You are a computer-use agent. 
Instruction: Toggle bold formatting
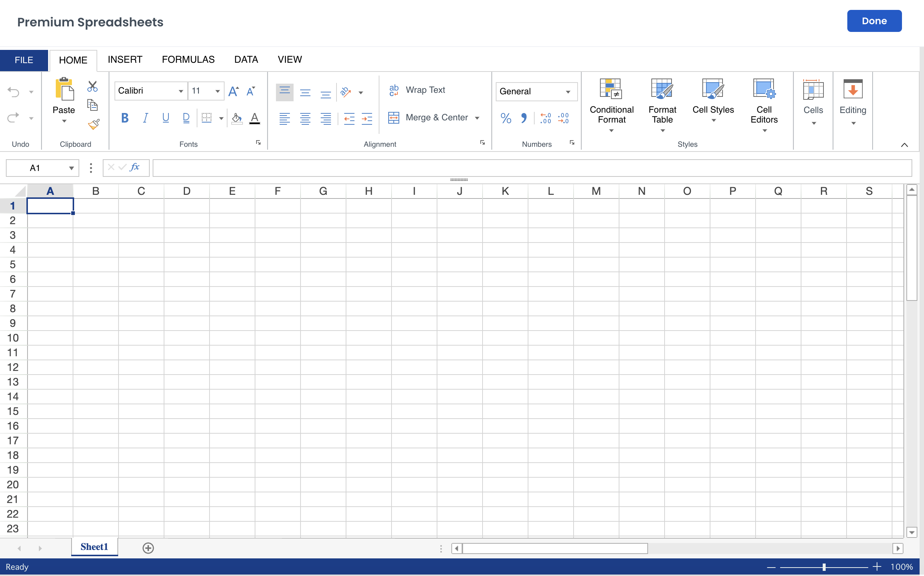(x=125, y=118)
